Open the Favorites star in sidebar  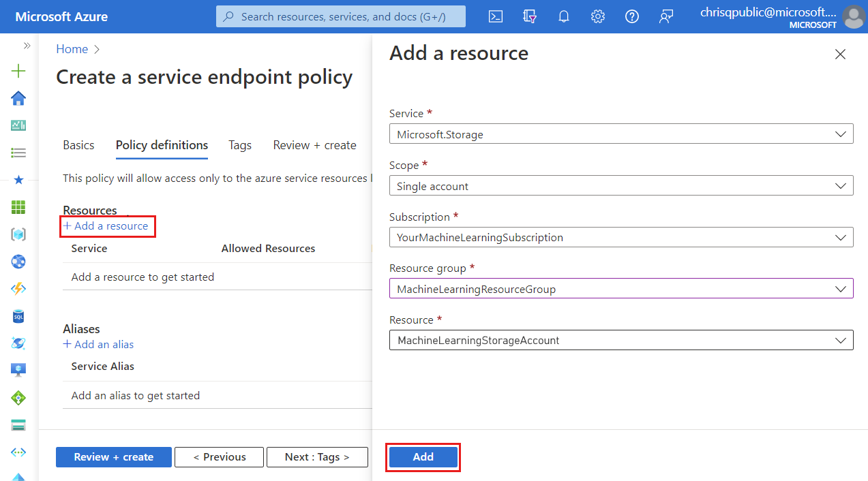(18, 180)
